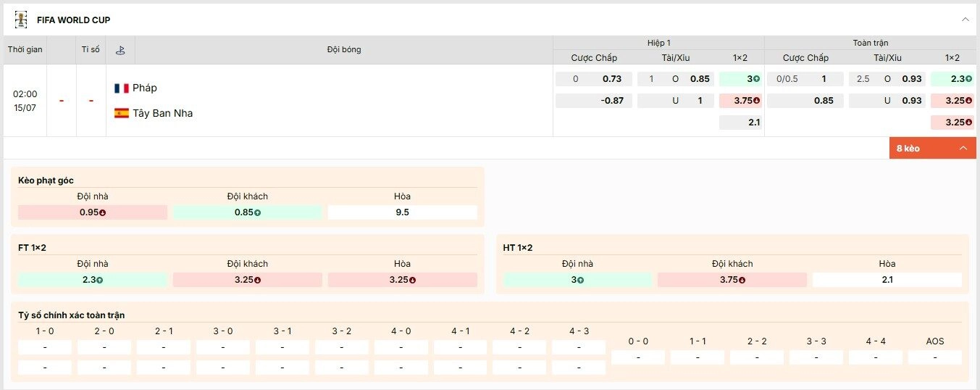The height and width of the screenshot is (390, 980).
Task: Click the Toàn trận header
Action: [x=871, y=43]
